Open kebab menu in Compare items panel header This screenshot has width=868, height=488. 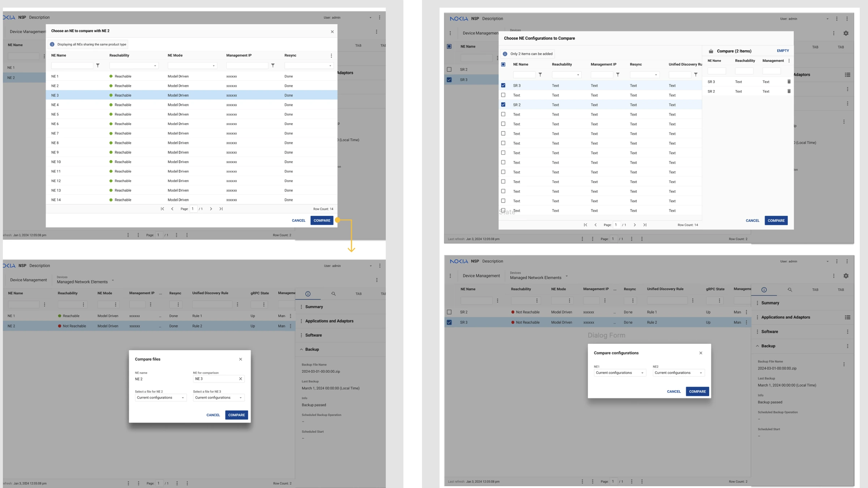pyautogui.click(x=789, y=61)
